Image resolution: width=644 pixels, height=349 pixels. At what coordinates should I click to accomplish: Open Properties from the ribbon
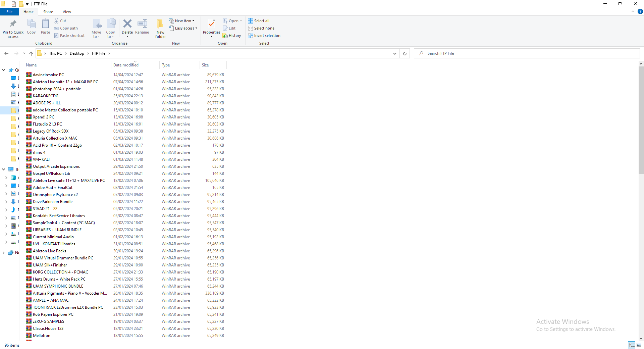coord(212,28)
